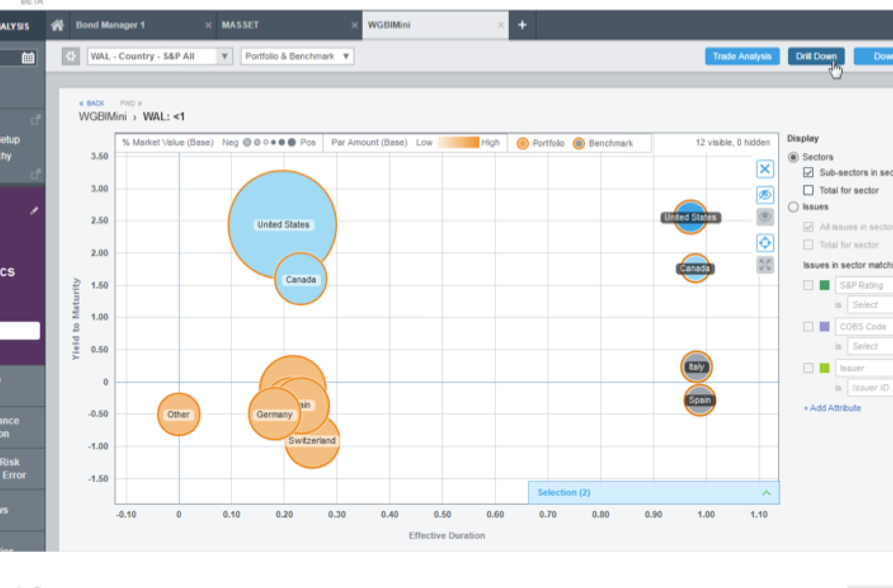Select the Issues radio button
Screen dimensions: 893x588
click(x=793, y=207)
